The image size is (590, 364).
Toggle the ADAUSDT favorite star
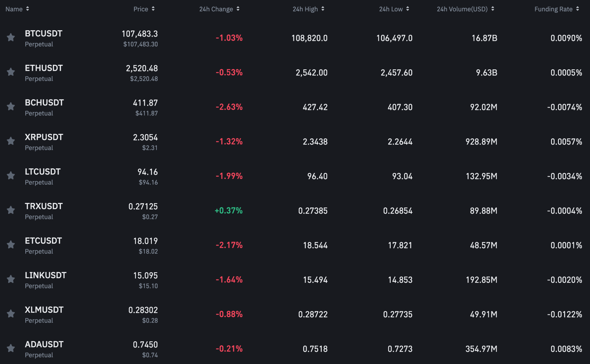tap(11, 348)
